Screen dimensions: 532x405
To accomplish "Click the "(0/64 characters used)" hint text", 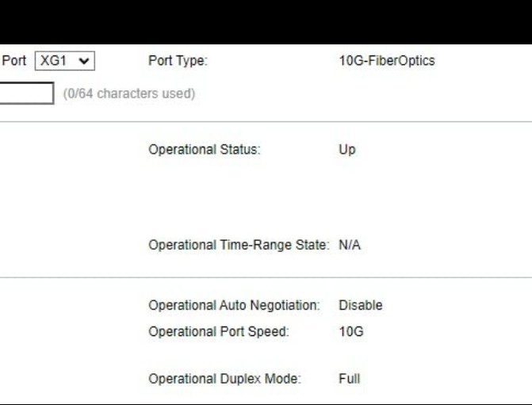I will pyautogui.click(x=129, y=94).
